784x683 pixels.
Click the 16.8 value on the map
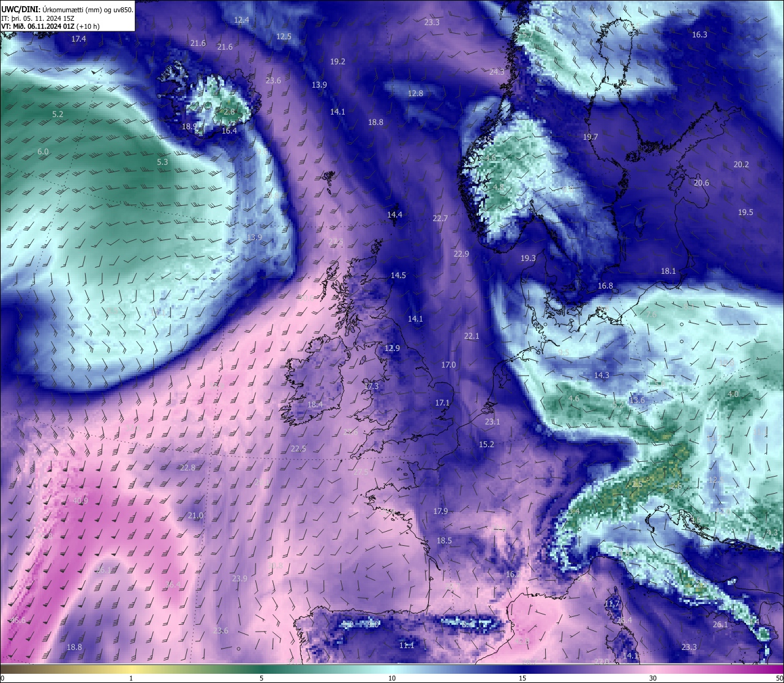(x=605, y=285)
